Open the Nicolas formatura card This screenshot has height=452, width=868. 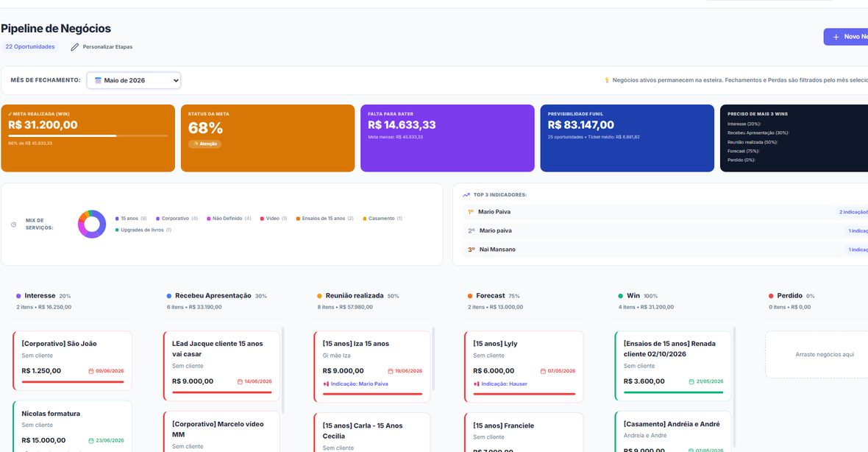(73, 427)
